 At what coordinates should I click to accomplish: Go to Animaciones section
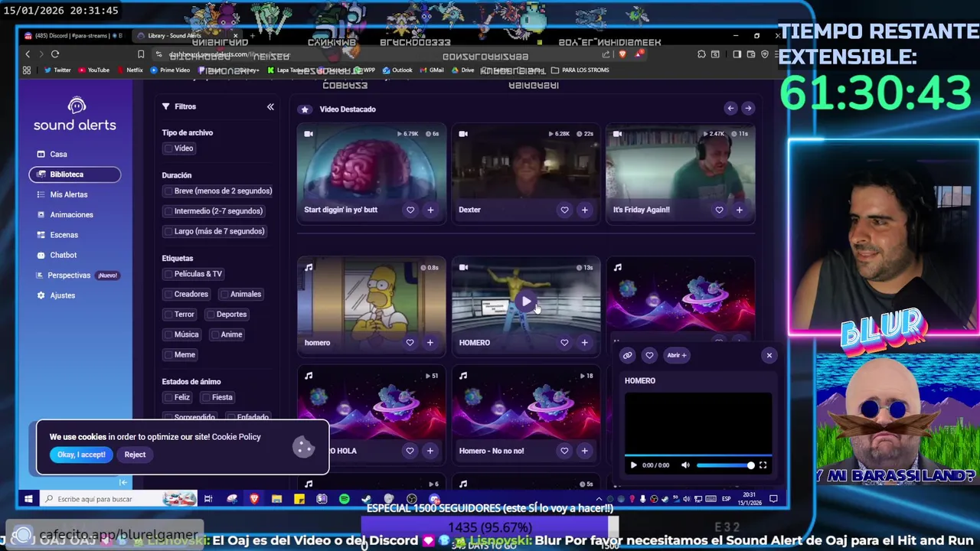click(x=71, y=215)
